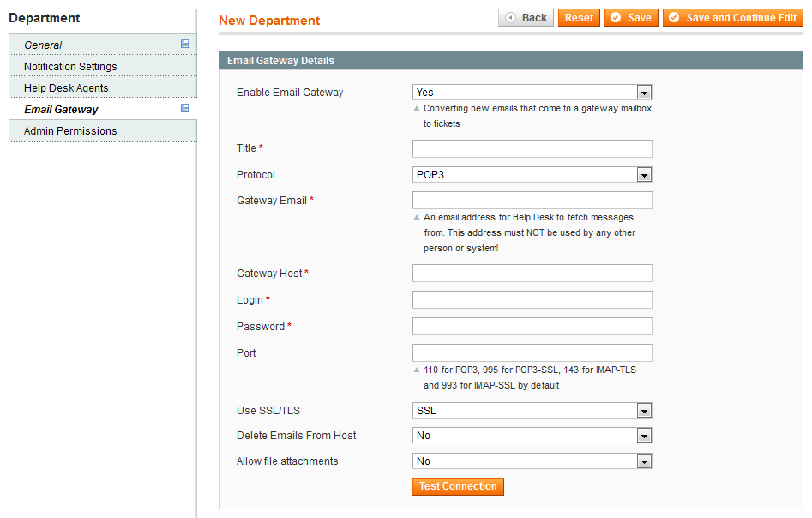The height and width of the screenshot is (518, 812).
Task: Focus the Title input field
Action: click(532, 149)
